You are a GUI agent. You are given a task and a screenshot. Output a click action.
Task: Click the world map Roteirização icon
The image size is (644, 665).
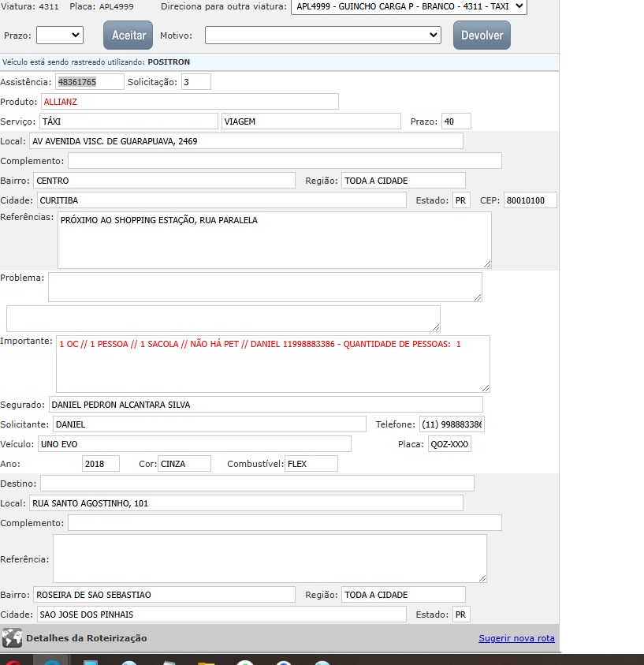(12, 638)
